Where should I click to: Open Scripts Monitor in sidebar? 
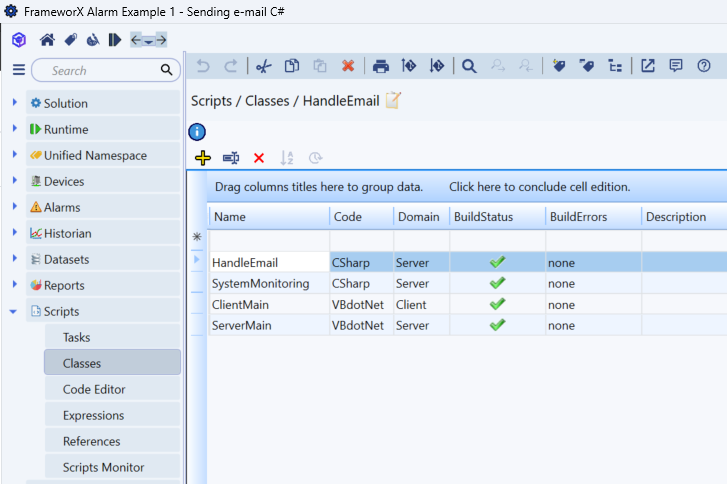coord(103,467)
